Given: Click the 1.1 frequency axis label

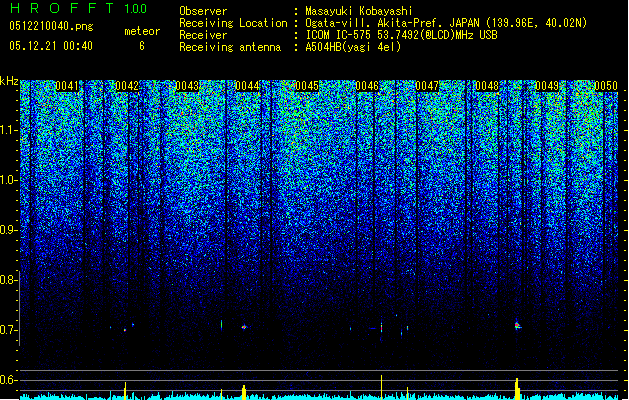Looking at the screenshot, I should [x=8, y=130].
